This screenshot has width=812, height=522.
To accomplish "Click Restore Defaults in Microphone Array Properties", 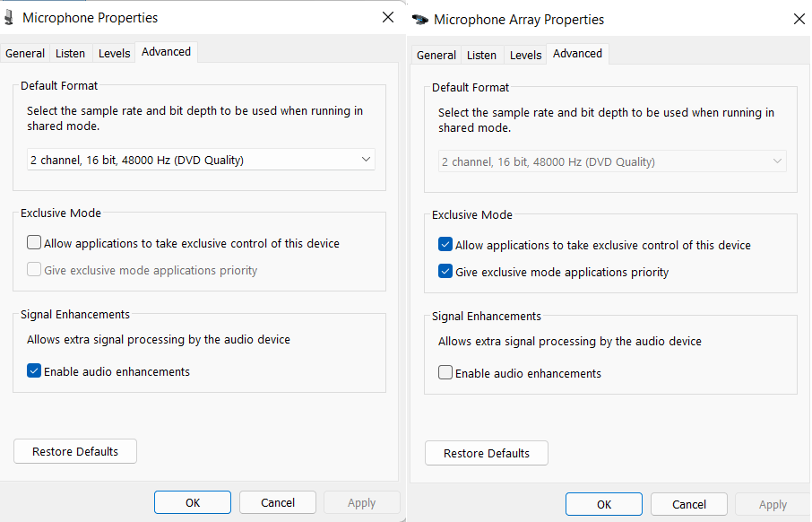I will (x=487, y=453).
